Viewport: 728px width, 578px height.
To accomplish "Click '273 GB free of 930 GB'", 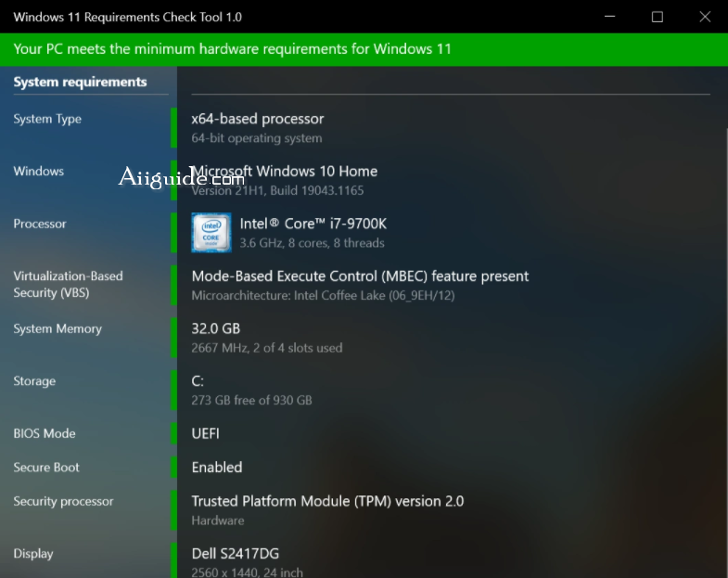I will 251,400.
